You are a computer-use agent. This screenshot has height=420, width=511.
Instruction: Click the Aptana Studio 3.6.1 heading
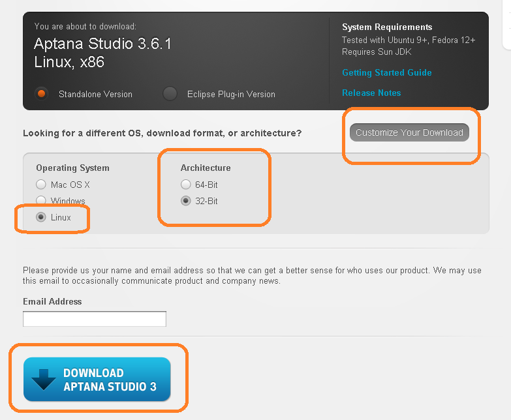click(102, 44)
